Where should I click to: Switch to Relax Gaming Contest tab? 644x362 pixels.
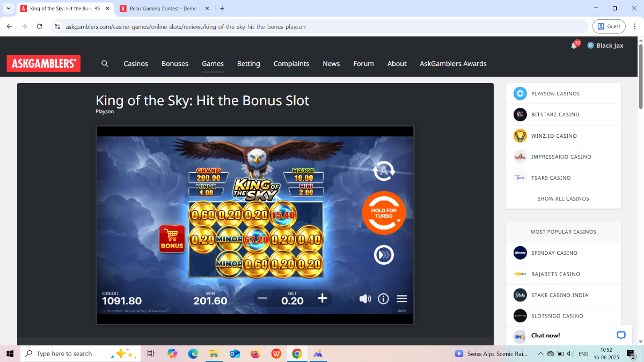coord(164,9)
